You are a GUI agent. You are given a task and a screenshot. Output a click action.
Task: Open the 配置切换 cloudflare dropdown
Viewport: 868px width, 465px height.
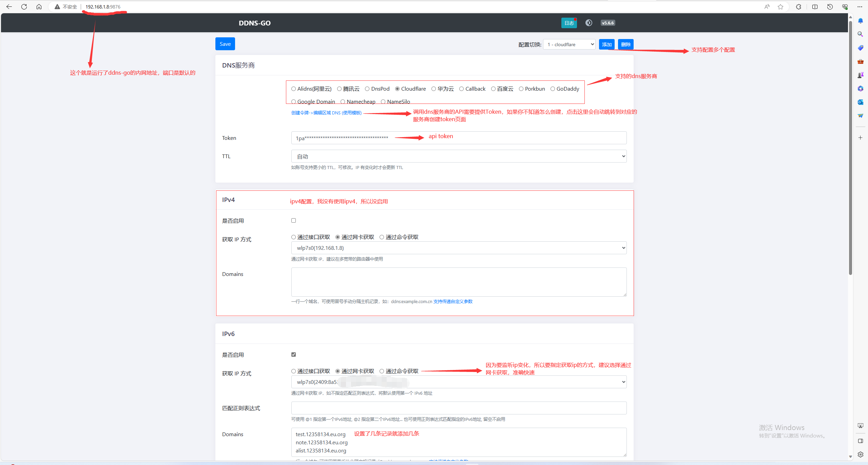click(x=569, y=44)
